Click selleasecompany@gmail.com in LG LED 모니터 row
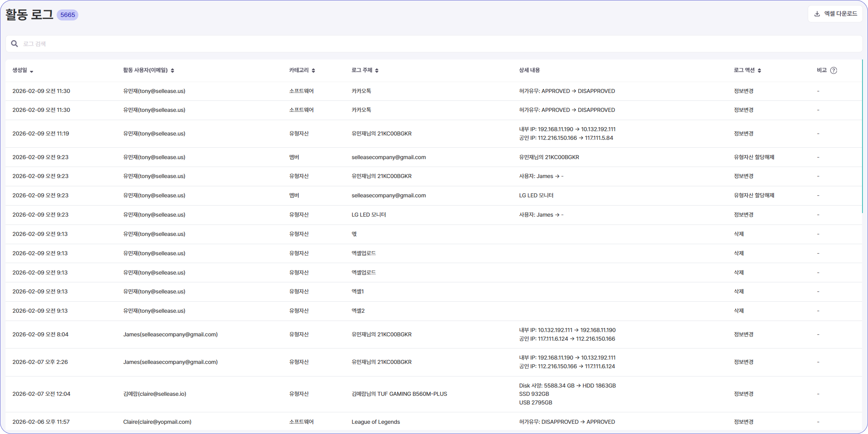The image size is (868, 434). point(389,195)
